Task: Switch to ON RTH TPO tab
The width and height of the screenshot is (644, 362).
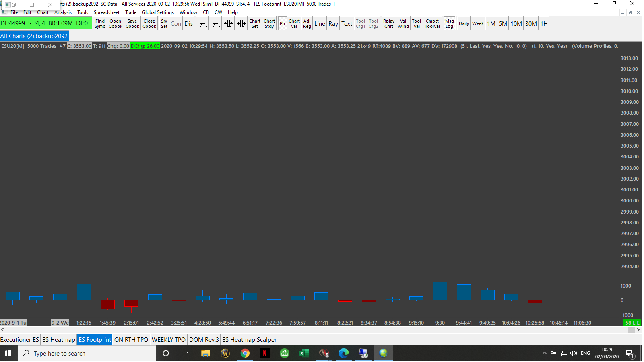Action: [131, 340]
